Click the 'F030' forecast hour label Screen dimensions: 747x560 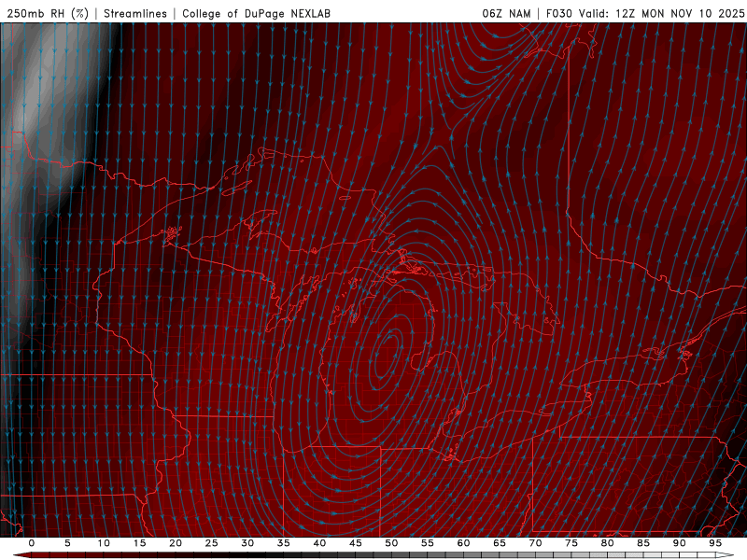[558, 13]
